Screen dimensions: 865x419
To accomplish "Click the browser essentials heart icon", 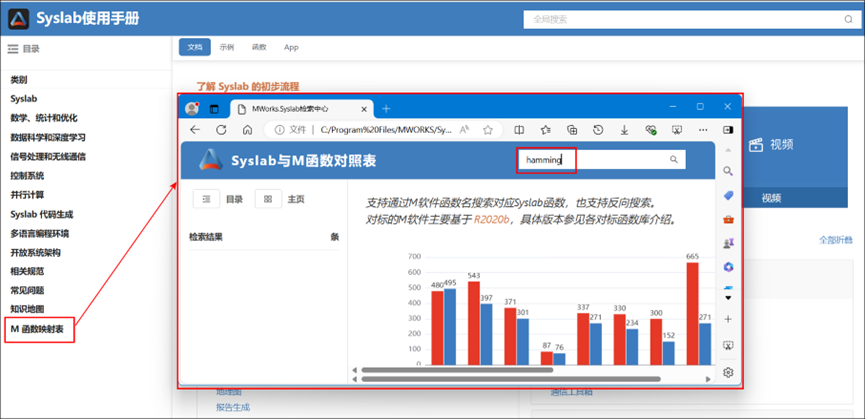I will click(x=651, y=130).
